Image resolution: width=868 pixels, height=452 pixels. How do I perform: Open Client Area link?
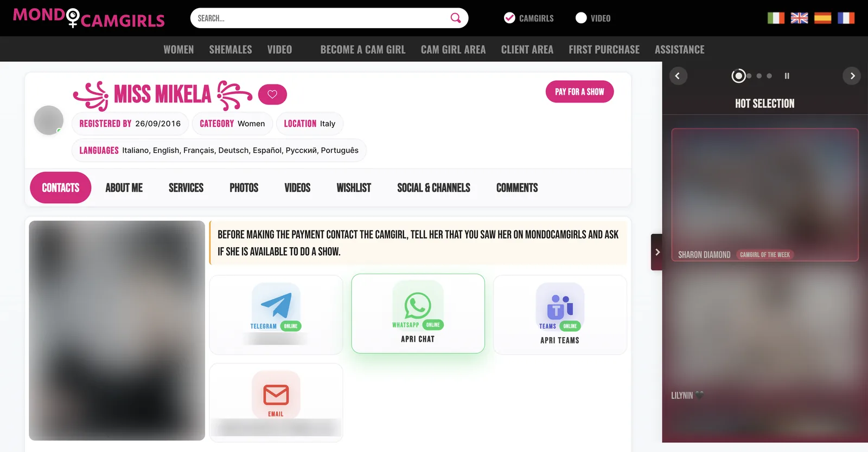pos(527,49)
